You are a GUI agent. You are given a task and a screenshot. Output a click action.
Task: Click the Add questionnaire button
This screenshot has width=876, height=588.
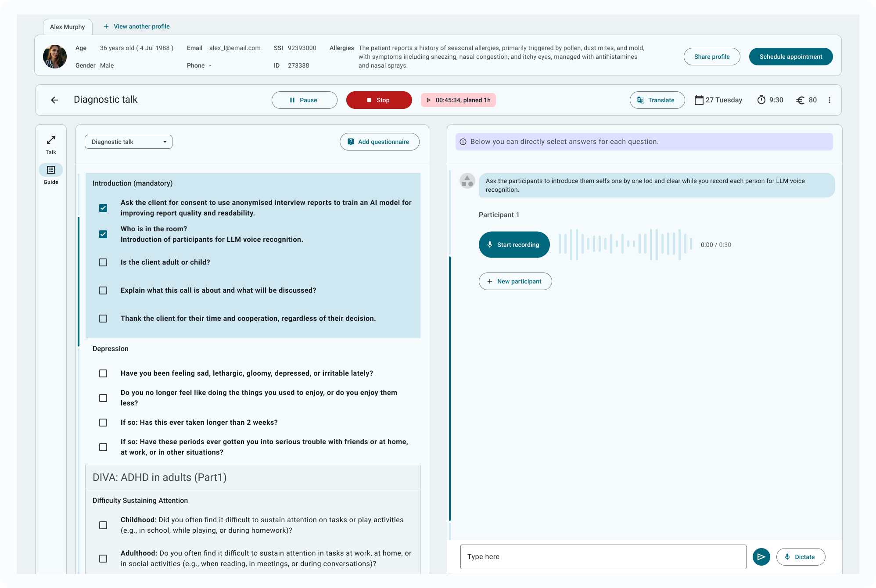pyautogui.click(x=379, y=142)
